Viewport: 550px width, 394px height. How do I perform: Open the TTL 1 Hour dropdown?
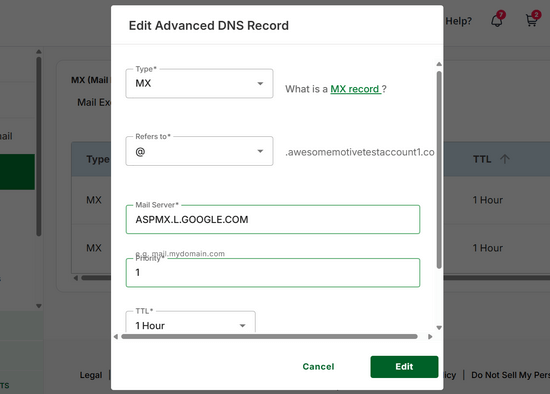(x=190, y=322)
